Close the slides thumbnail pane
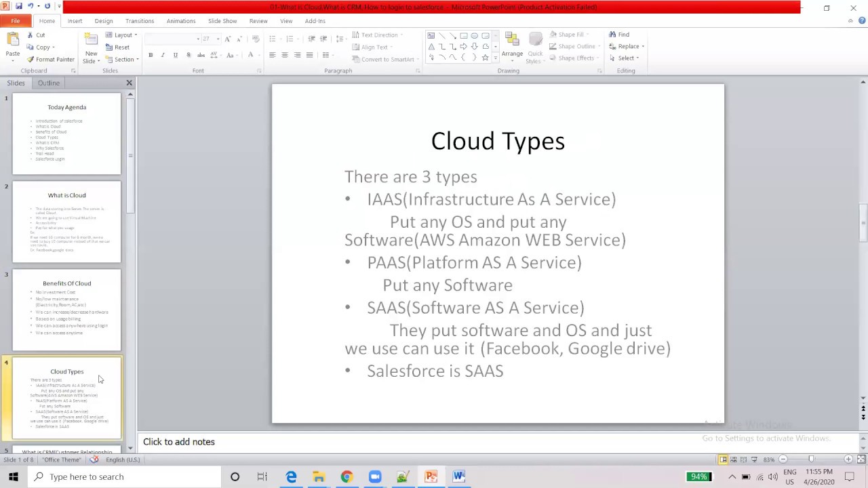The width and height of the screenshot is (868, 488). tap(129, 83)
